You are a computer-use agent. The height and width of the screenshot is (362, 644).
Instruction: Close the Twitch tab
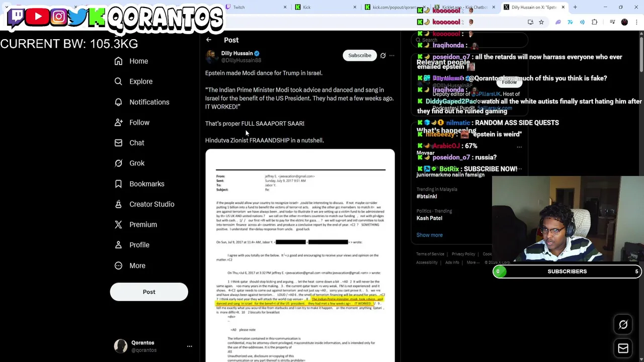click(285, 7)
